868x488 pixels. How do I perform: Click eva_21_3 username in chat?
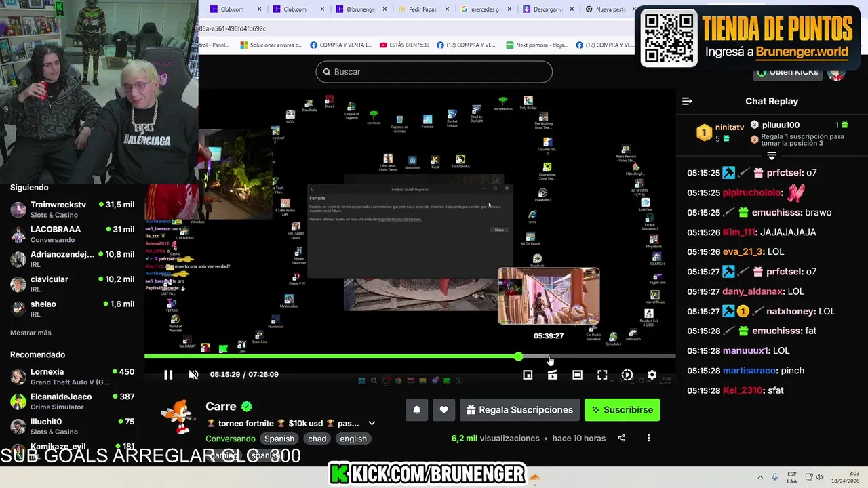coord(743,252)
